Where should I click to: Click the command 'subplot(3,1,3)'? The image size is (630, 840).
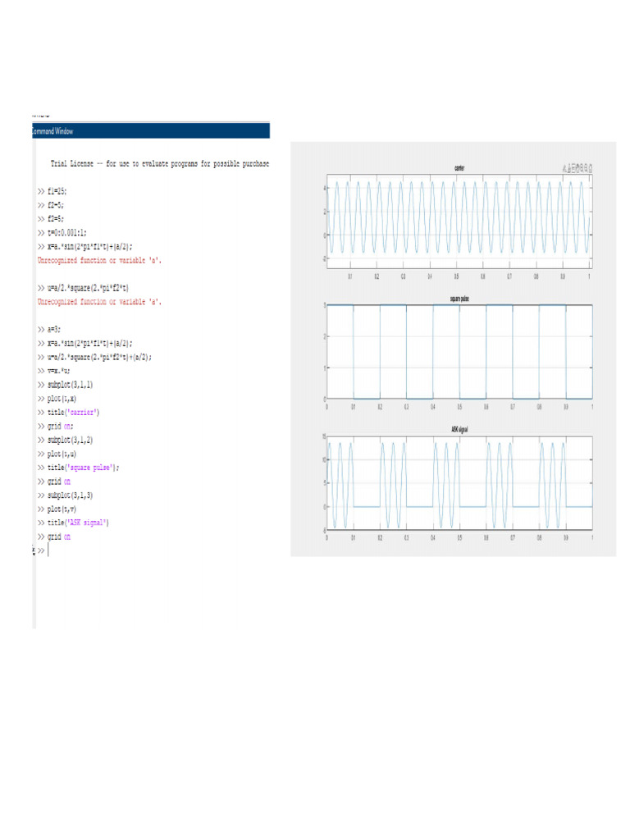[71, 495]
